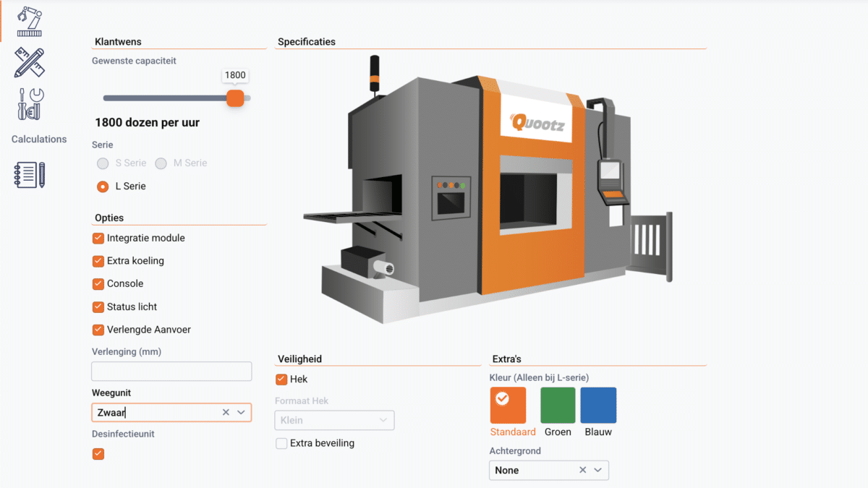
Task: Open the Weegunit dropdown
Action: [241, 412]
